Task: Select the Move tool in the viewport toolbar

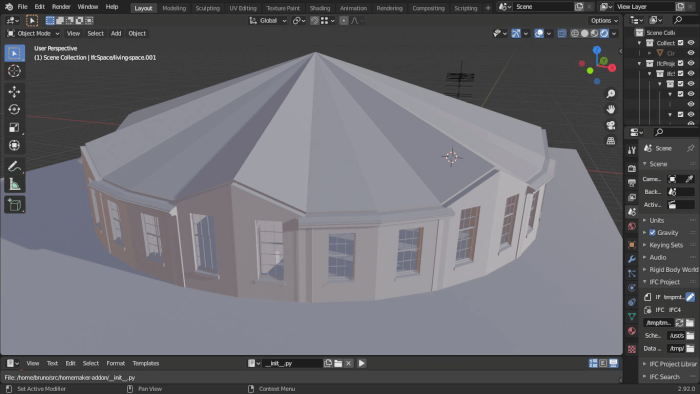Action: 14,91
